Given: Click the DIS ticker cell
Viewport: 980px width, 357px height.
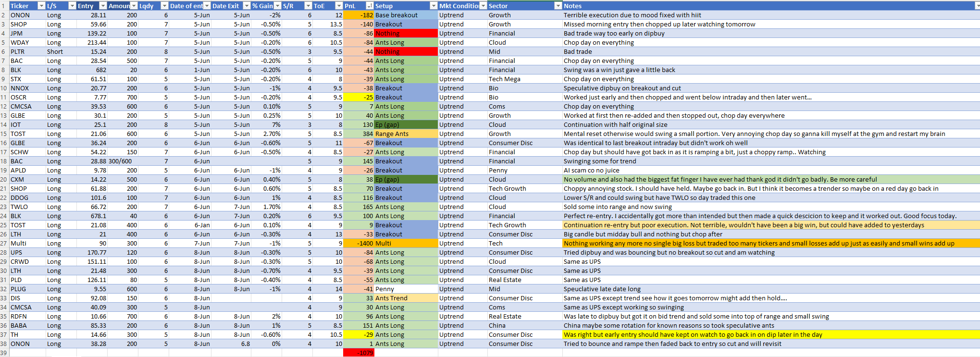Looking at the screenshot, I should pos(27,298).
